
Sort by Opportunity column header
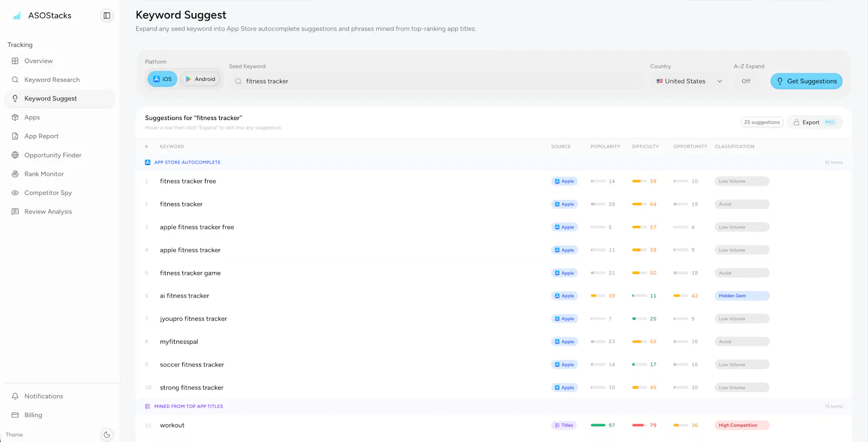pyautogui.click(x=690, y=147)
